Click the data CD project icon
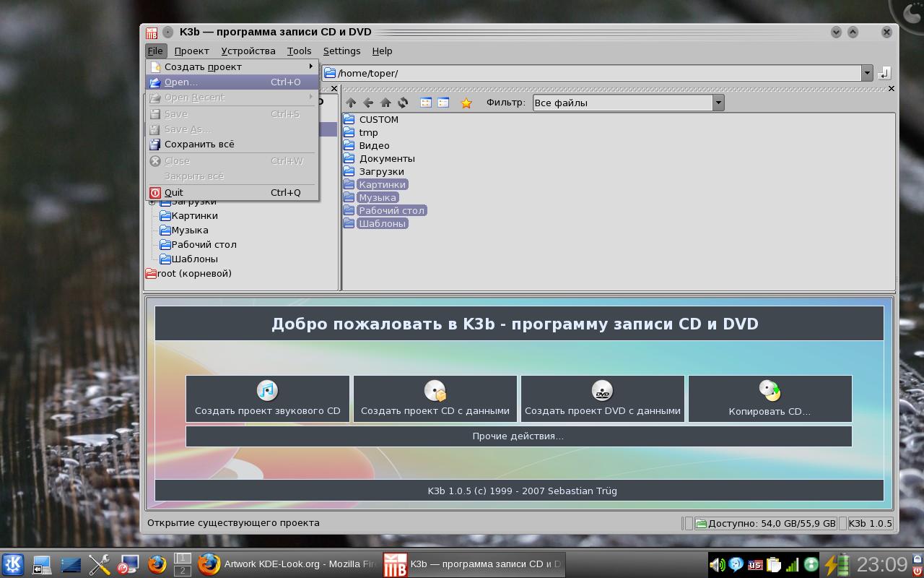The width and height of the screenshot is (924, 578). coord(435,390)
